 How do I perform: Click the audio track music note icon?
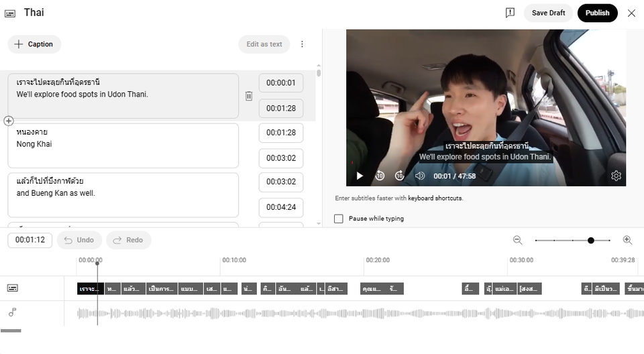[13, 312]
